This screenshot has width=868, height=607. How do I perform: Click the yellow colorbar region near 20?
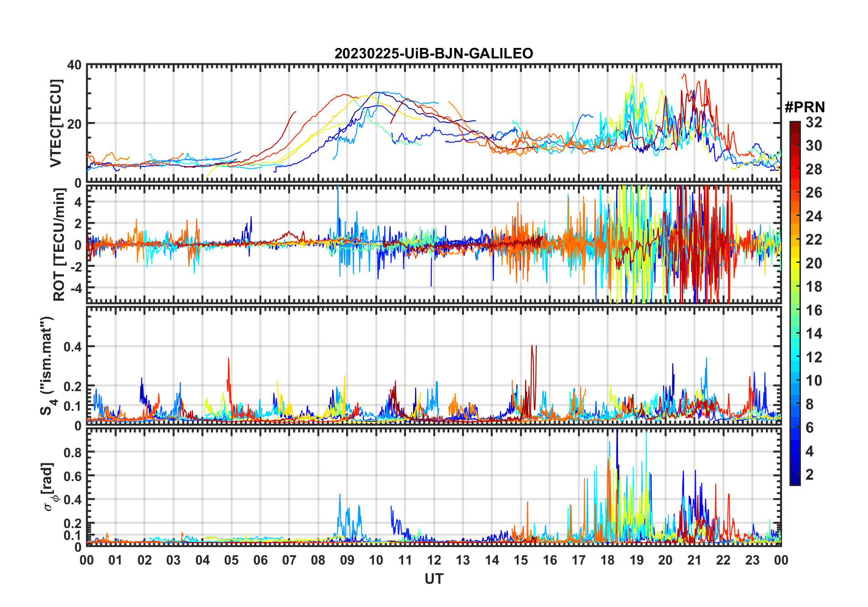tap(795, 263)
